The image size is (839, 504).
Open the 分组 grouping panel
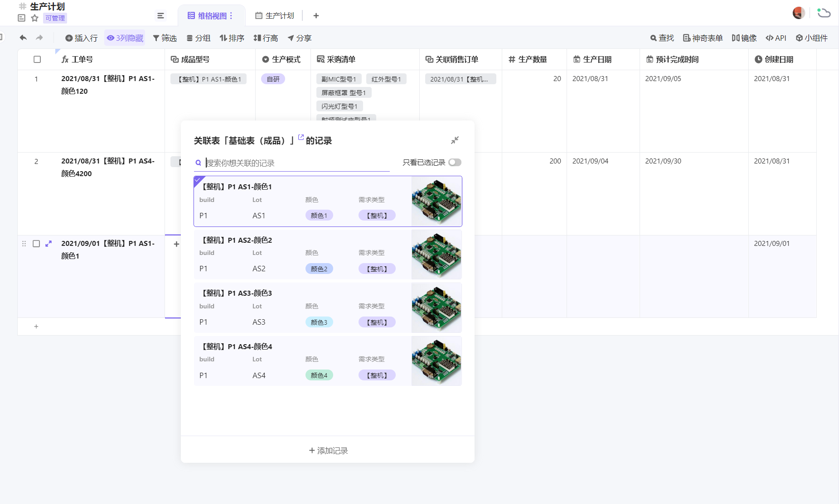tap(198, 38)
